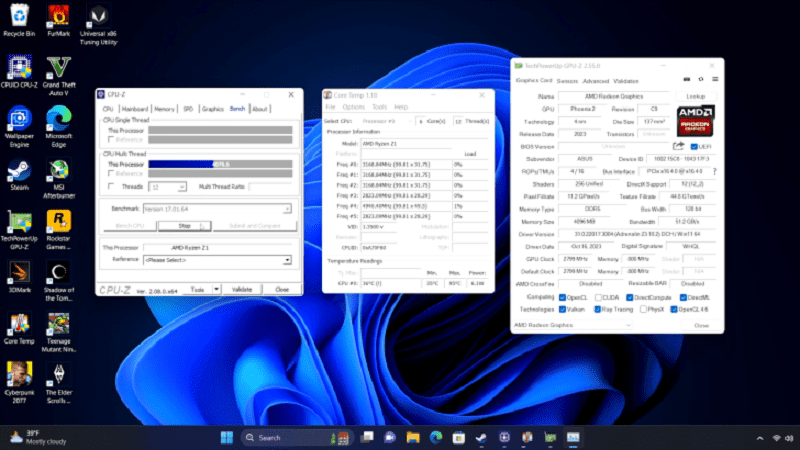Toggle OpenCL checkbox in GPU-Z

pyautogui.click(x=562, y=297)
